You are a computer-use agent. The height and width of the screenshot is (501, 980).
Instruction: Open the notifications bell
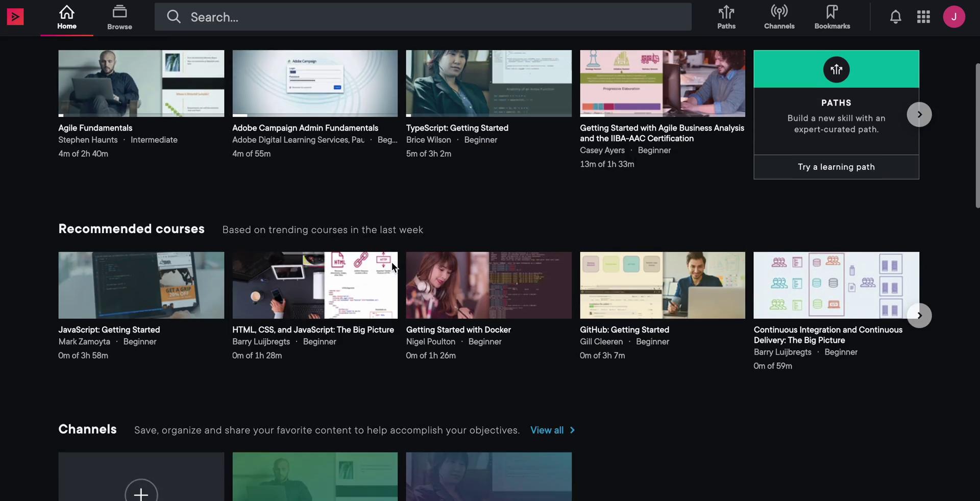[x=895, y=17]
